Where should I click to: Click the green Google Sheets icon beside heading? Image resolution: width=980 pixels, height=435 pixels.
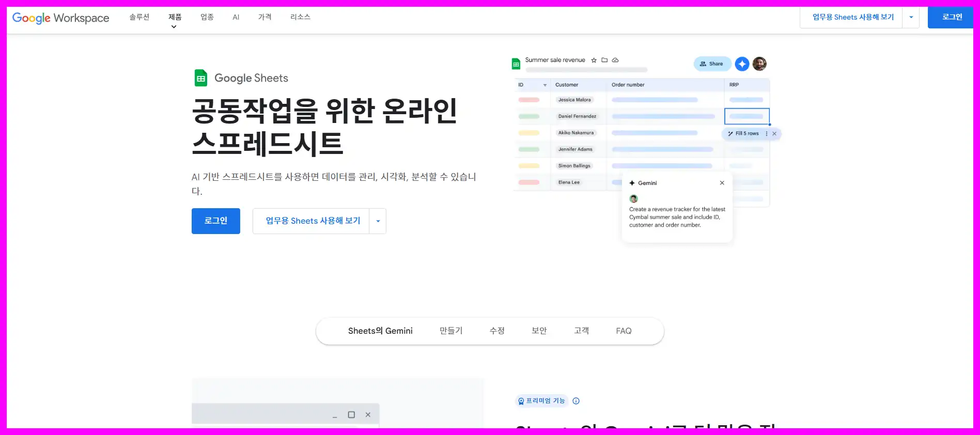click(x=201, y=78)
